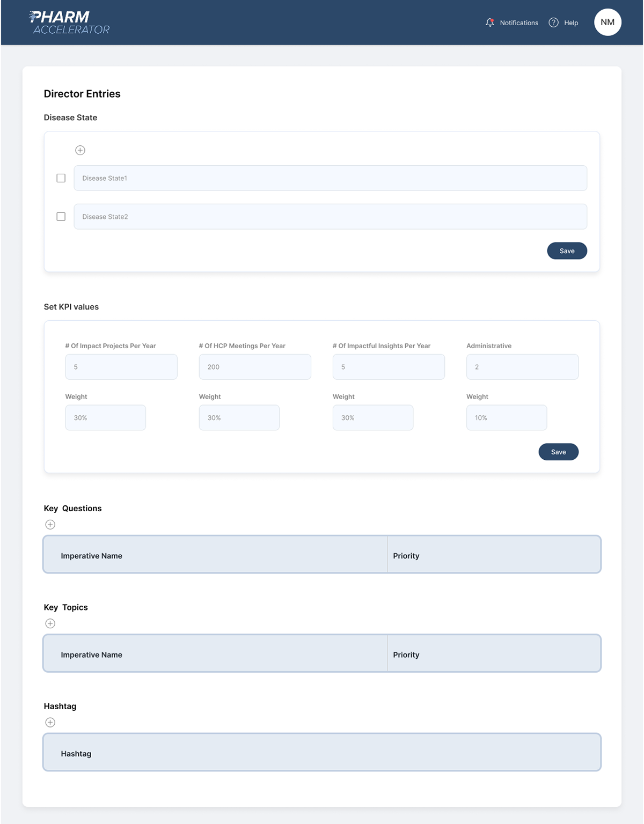Edit # Of Impact Projects Per Year field
This screenshot has width=644, height=824.
(x=121, y=367)
